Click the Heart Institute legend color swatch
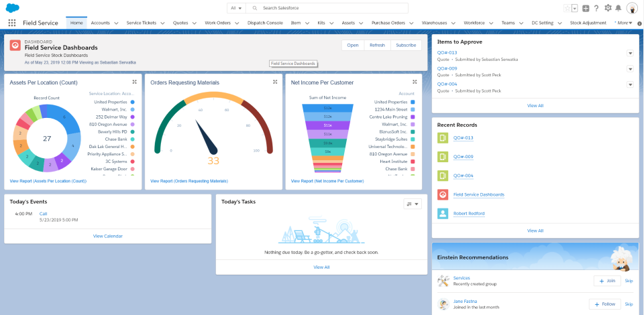This screenshot has width=644, height=315. pos(413,162)
